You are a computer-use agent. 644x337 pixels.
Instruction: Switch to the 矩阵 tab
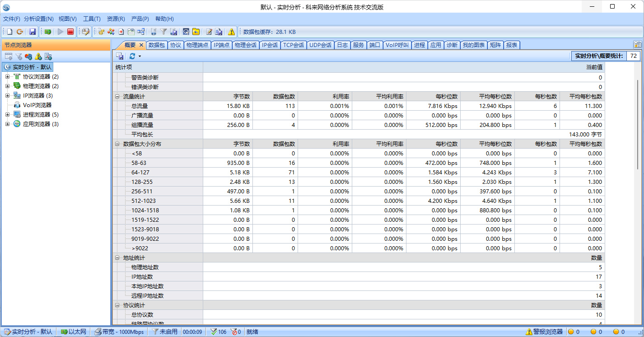tap(495, 45)
